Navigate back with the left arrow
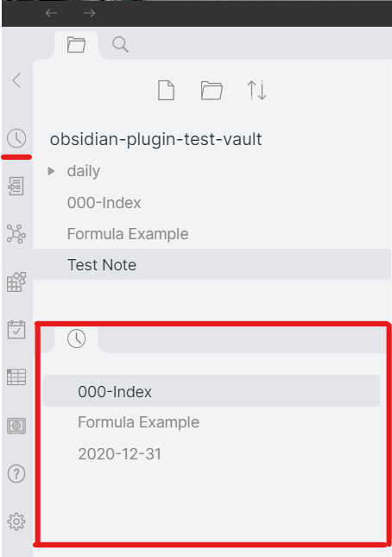Image resolution: width=392 pixels, height=557 pixels. coord(51,13)
